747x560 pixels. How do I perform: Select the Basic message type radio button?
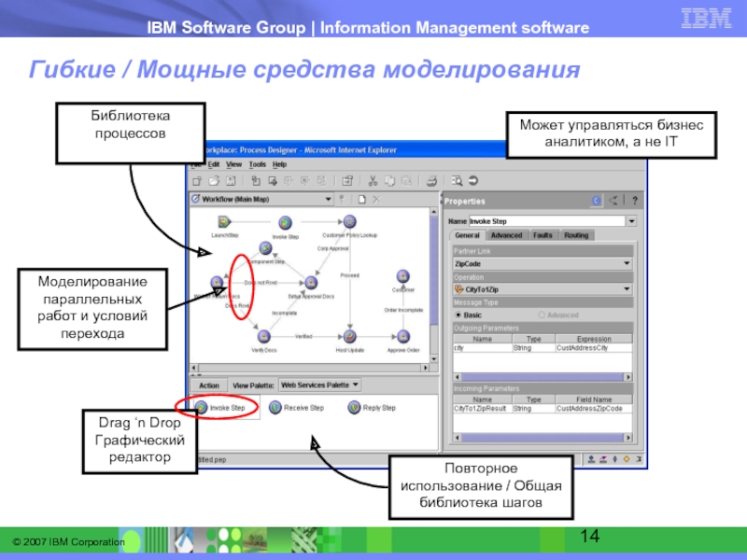click(458, 315)
